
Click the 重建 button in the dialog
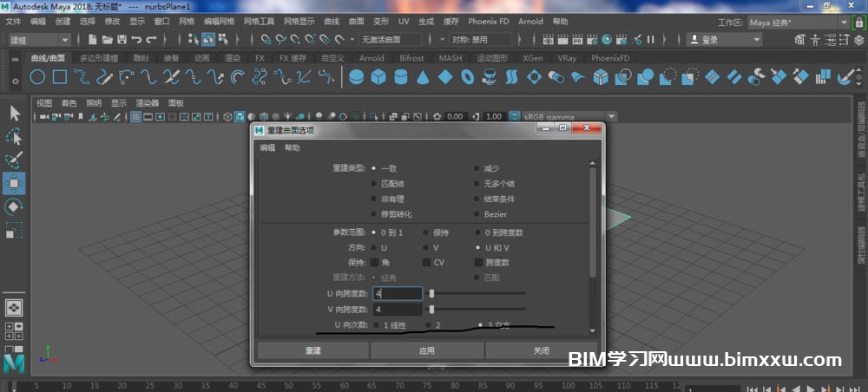click(x=312, y=350)
